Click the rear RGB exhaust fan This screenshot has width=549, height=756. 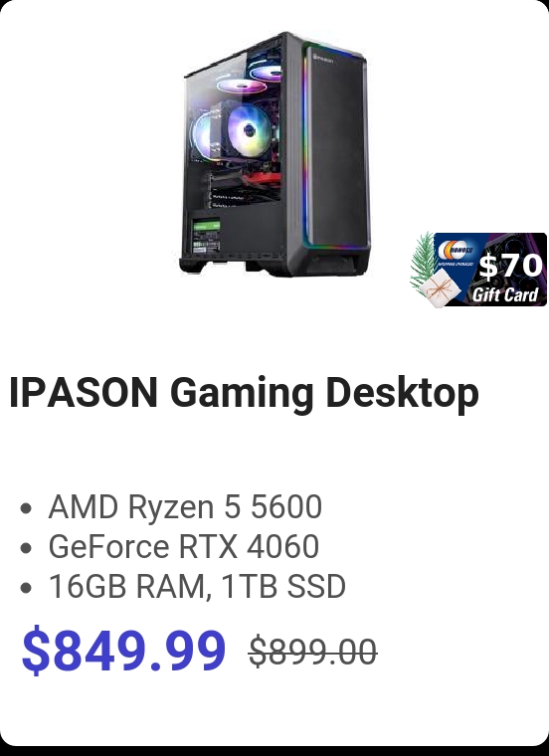click(203, 135)
